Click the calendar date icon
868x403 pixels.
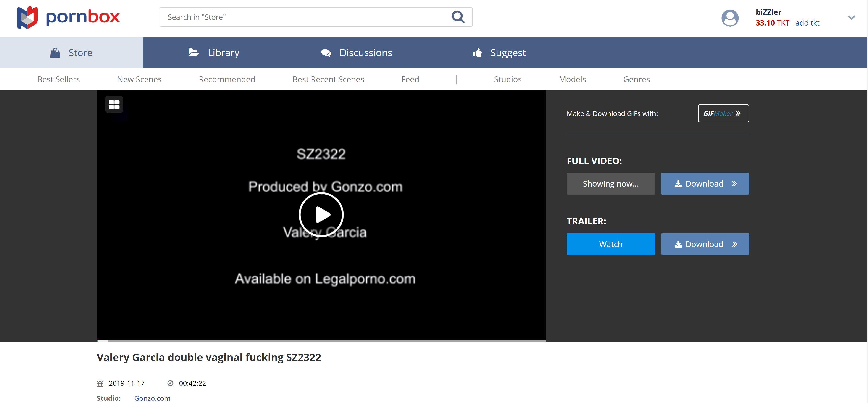pos(100,383)
